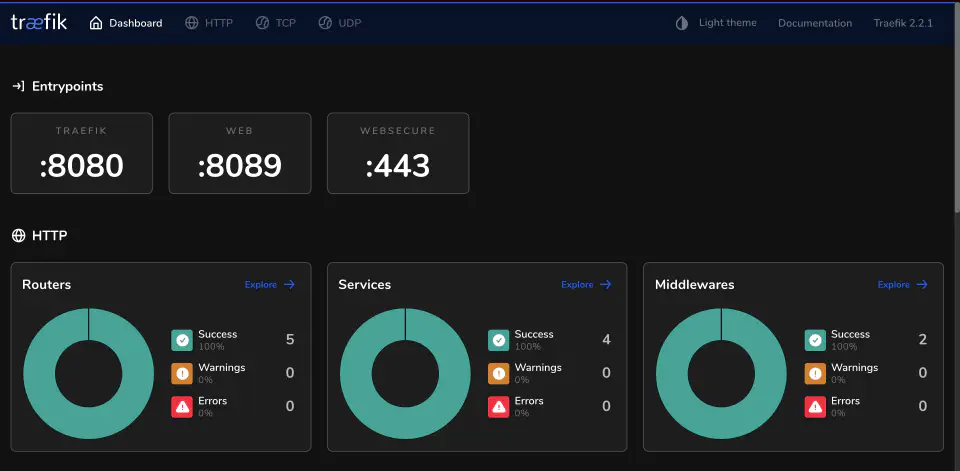Click Routers red Errors icon
Viewport: 960px width, 471px height.
[x=182, y=406]
